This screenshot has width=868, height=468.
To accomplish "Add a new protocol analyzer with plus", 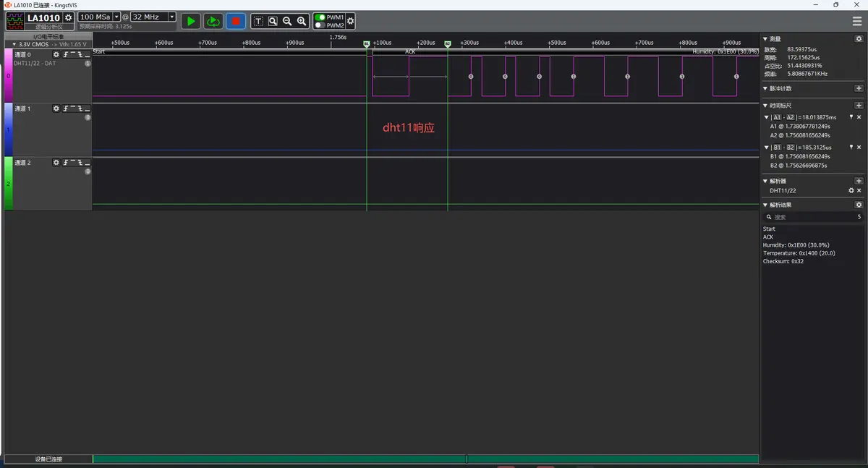I will pyautogui.click(x=859, y=181).
